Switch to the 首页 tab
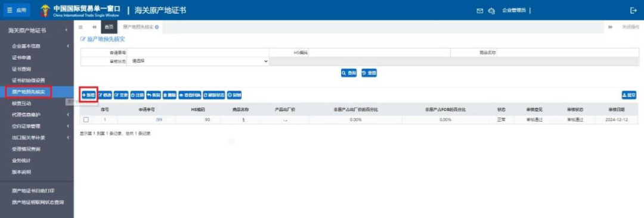 click(109, 27)
